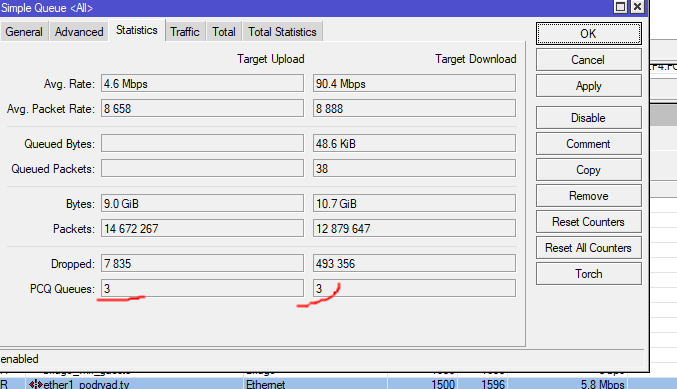This screenshot has width=677, height=389.
Task: Select the download PCQ Queues field
Action: click(x=414, y=288)
